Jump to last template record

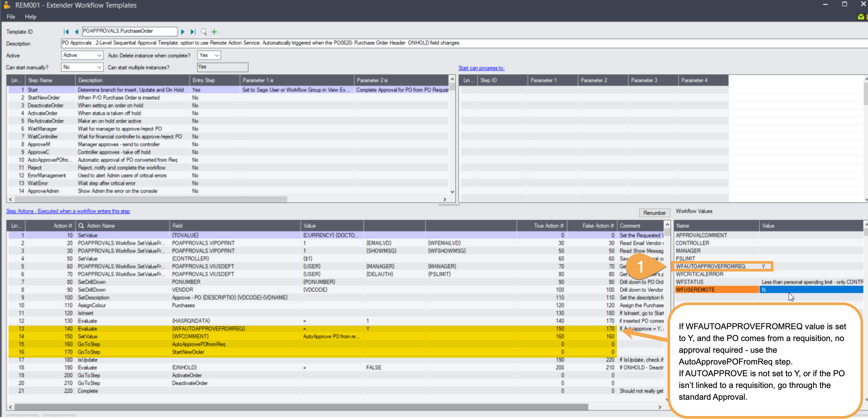click(x=193, y=32)
